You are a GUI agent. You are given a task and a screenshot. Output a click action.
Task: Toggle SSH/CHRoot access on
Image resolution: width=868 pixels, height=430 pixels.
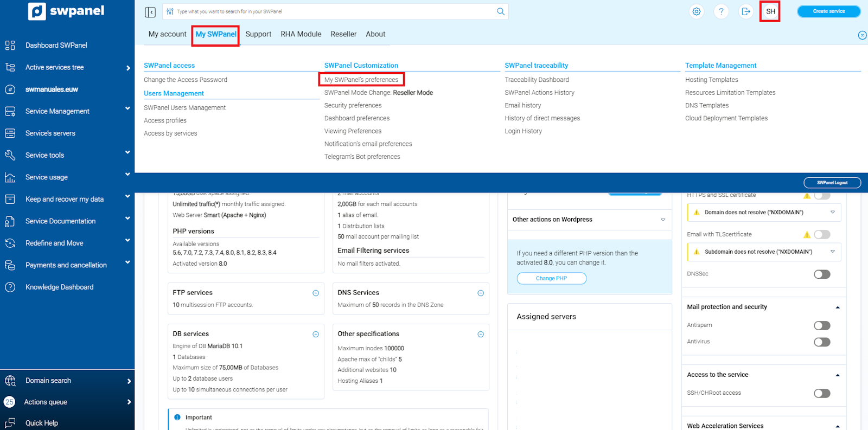pos(821,393)
